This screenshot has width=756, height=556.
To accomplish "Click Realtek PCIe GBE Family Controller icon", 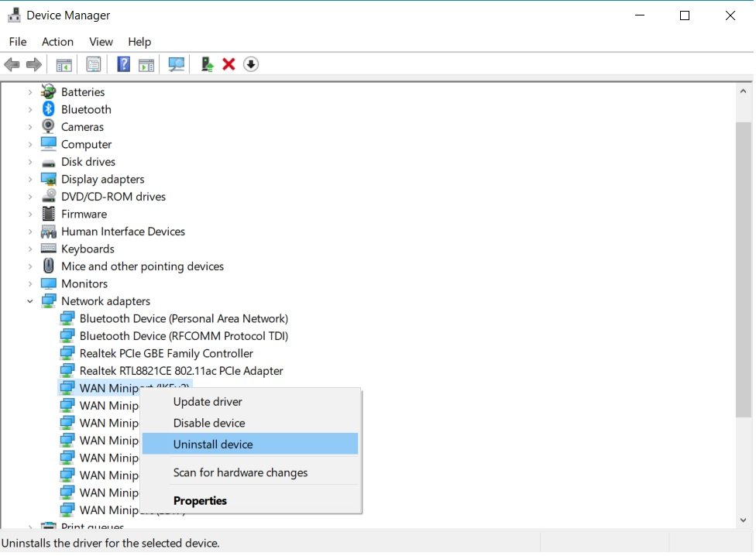I will pos(67,352).
